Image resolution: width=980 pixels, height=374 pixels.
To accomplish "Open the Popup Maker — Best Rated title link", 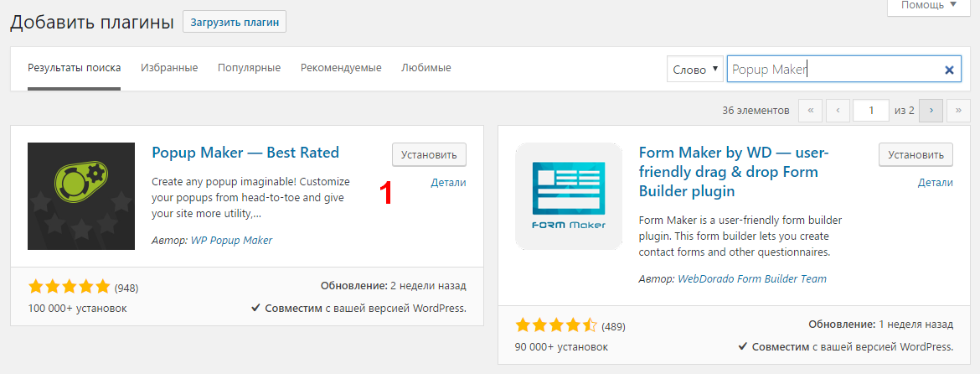I will click(245, 152).
